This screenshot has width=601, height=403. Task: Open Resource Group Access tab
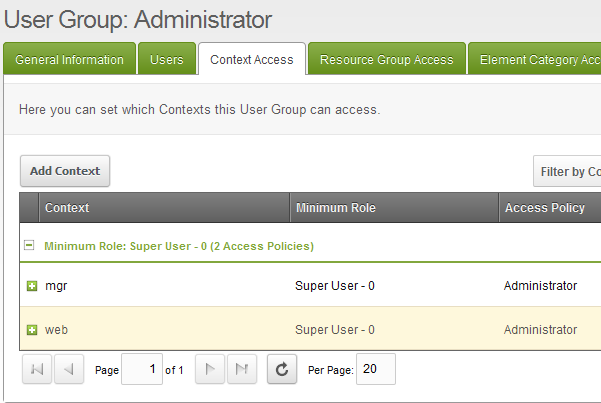click(x=386, y=60)
